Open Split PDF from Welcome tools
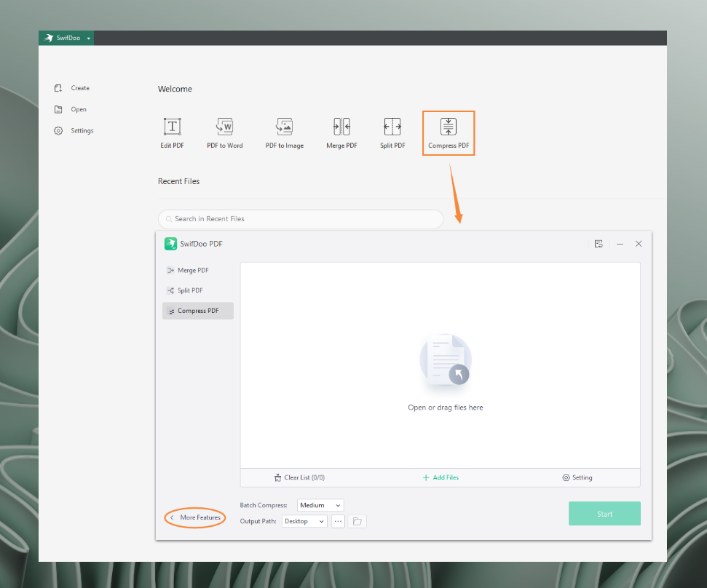This screenshot has width=707, height=588. tap(392, 132)
